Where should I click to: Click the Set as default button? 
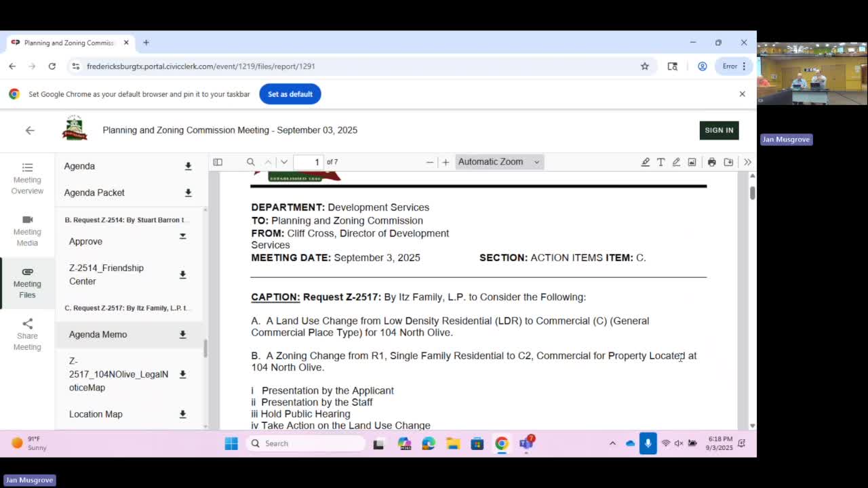[290, 94]
